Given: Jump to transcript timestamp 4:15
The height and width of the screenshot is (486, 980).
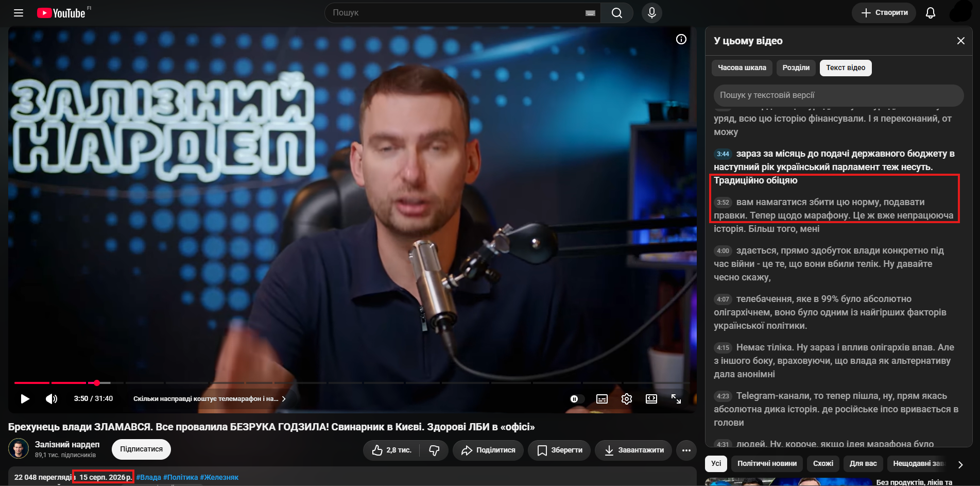Looking at the screenshot, I should pyautogui.click(x=723, y=348).
